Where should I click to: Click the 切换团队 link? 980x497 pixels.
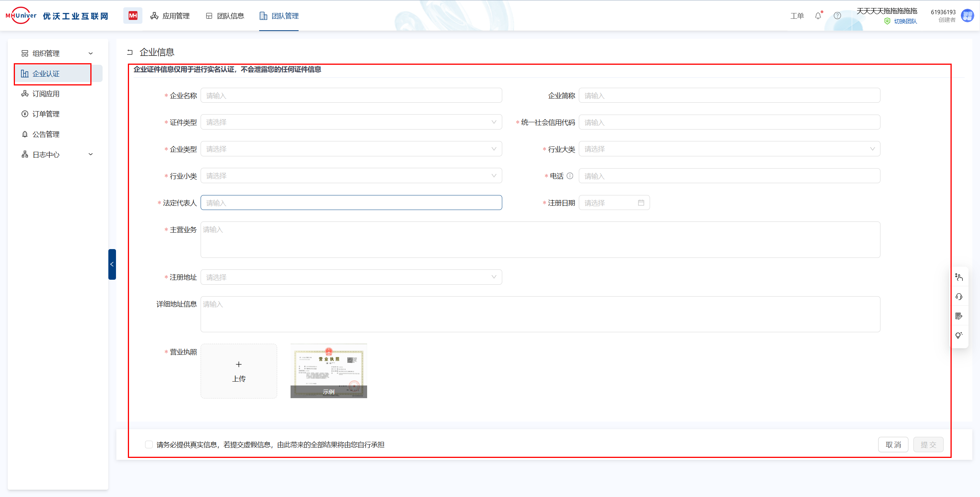pos(905,21)
